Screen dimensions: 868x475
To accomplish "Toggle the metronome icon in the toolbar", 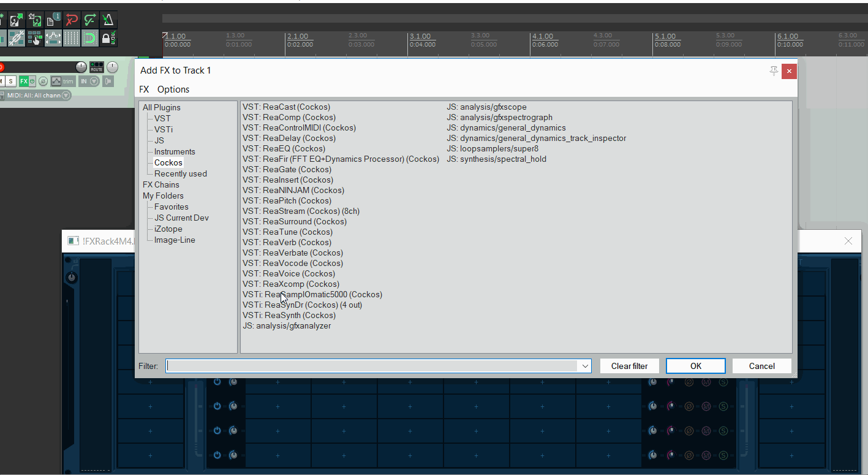I will pos(108,20).
